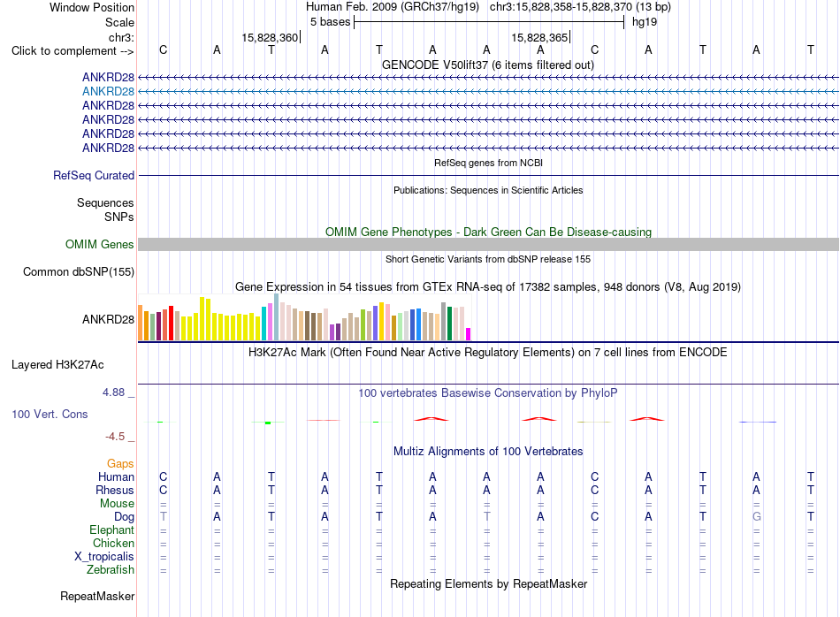Open the GENCODE V50lift37 track title
The height and width of the screenshot is (617, 840).
pyautogui.click(x=487, y=65)
